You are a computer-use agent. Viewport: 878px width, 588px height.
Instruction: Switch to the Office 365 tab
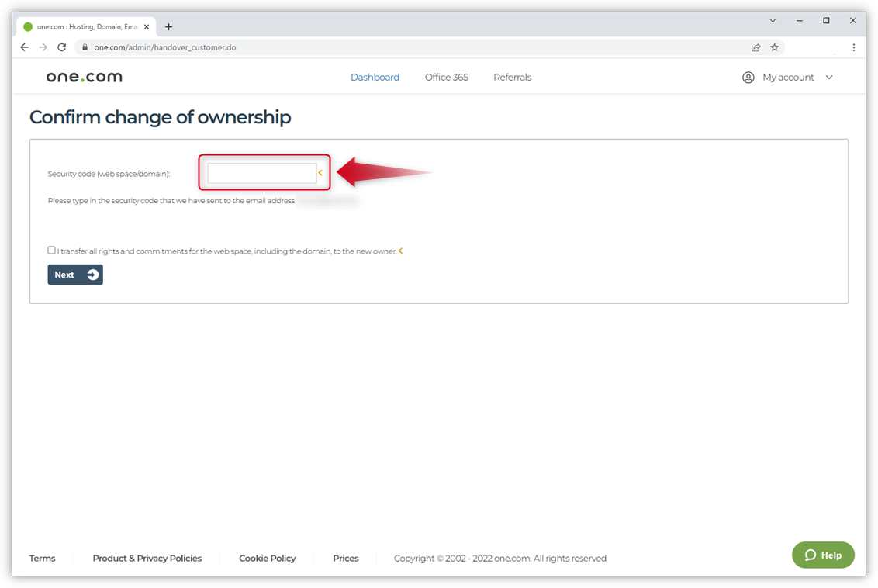pos(446,77)
